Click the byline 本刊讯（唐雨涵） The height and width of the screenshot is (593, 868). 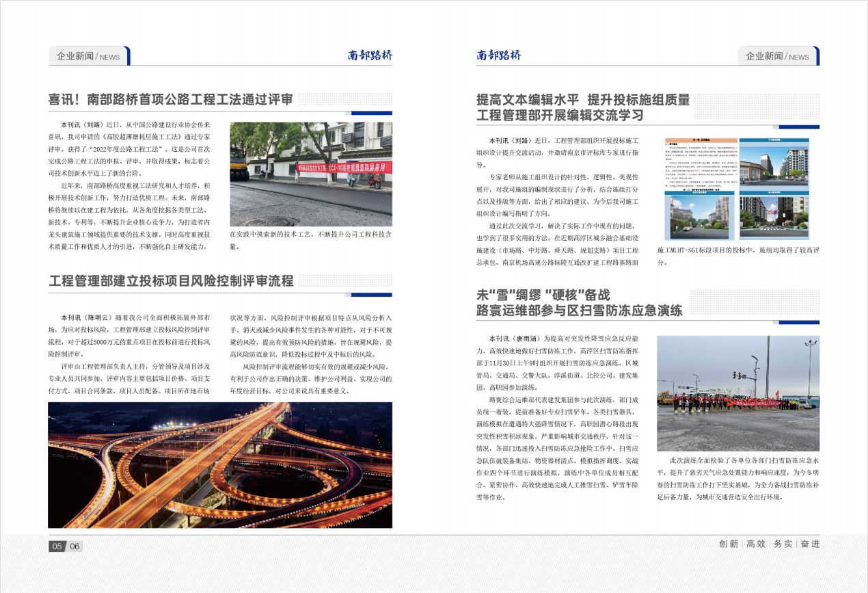click(x=513, y=339)
